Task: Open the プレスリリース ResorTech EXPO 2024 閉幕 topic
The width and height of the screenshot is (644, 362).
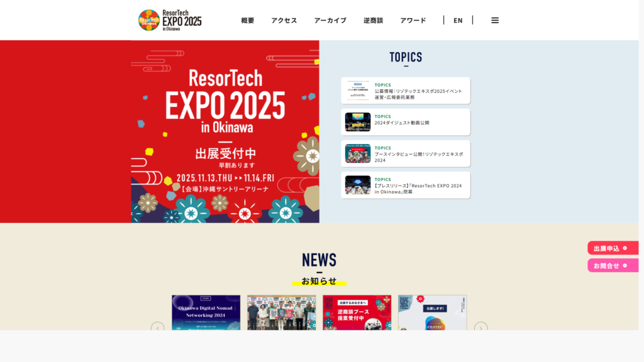Action: click(x=406, y=185)
